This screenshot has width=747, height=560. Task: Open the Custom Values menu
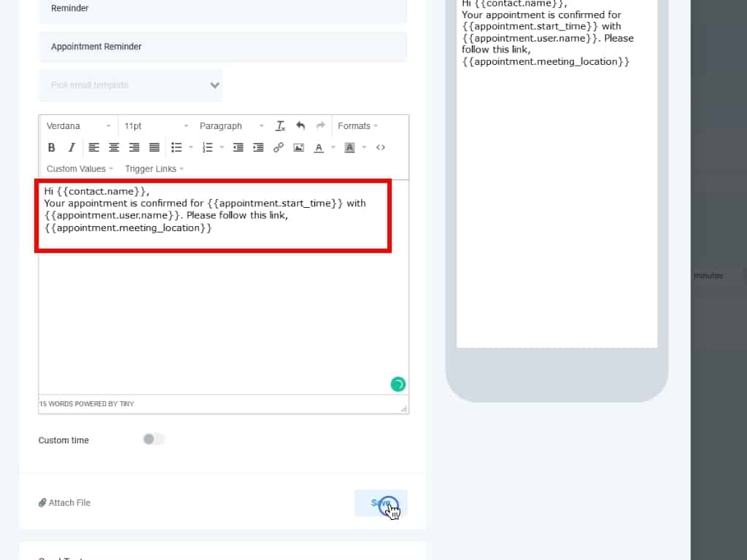(x=80, y=168)
